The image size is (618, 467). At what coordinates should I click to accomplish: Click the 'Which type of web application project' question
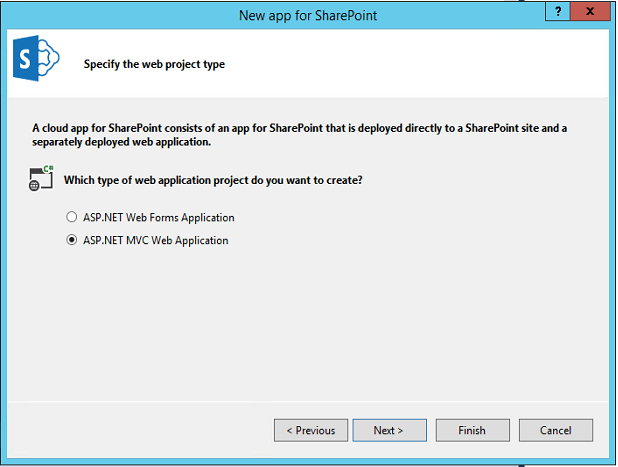[x=213, y=180]
